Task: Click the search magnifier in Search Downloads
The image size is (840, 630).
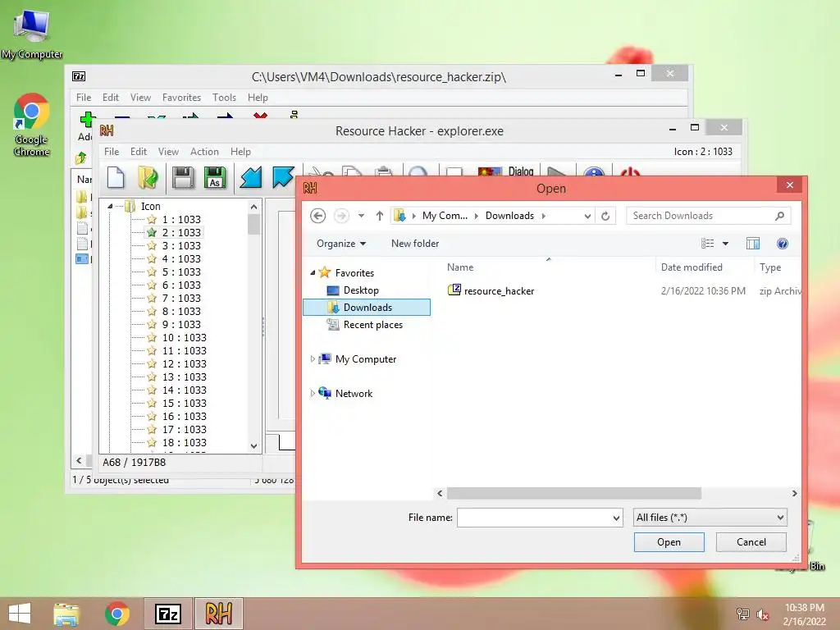Action: click(x=779, y=216)
